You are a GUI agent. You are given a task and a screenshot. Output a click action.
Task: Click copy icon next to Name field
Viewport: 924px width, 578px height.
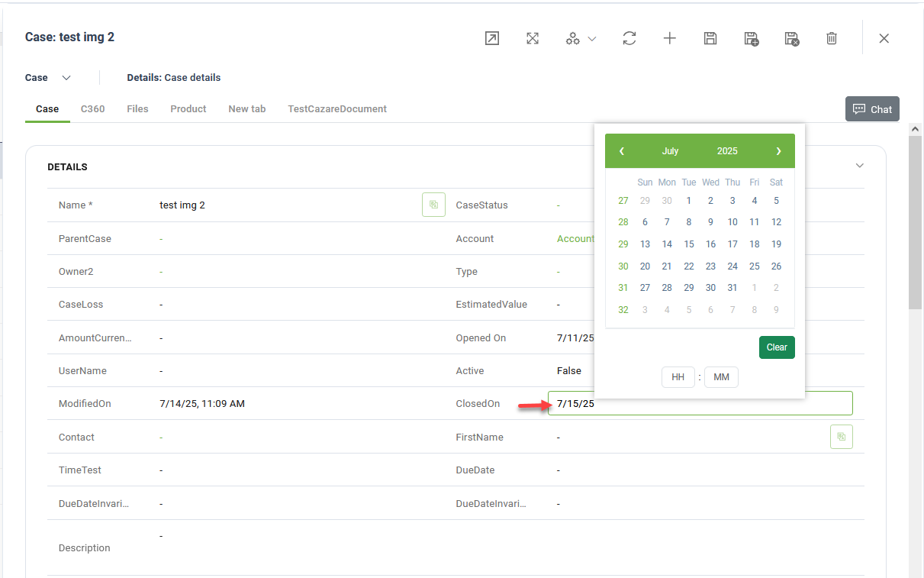click(x=433, y=205)
